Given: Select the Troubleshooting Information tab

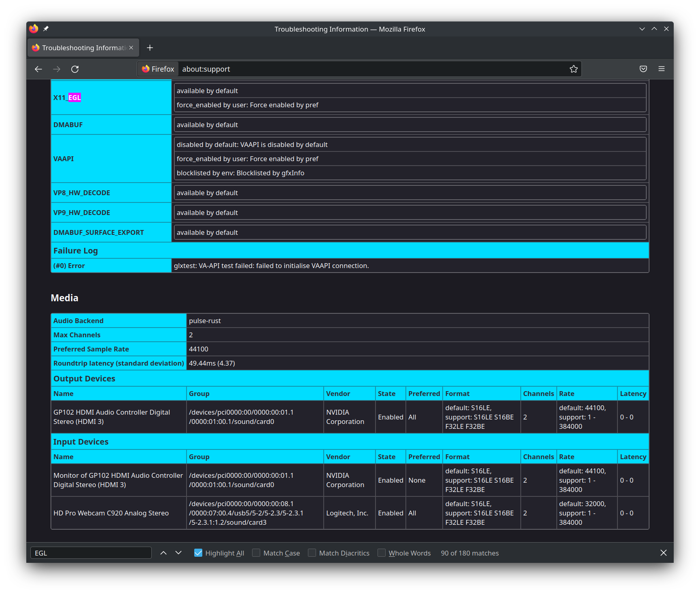Looking at the screenshot, I should click(83, 48).
